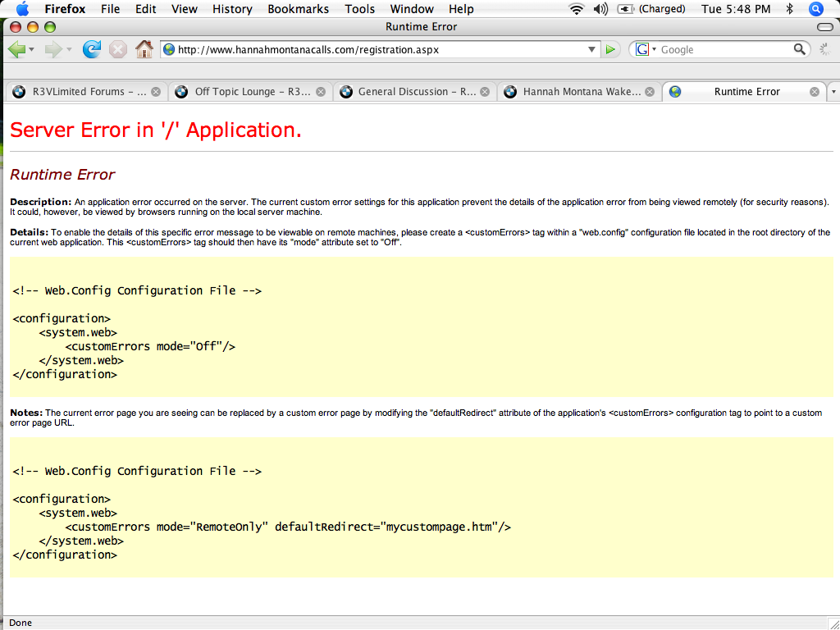Click the Bluetooth icon in the menu bar
The height and width of the screenshot is (630, 840).
[789, 9]
